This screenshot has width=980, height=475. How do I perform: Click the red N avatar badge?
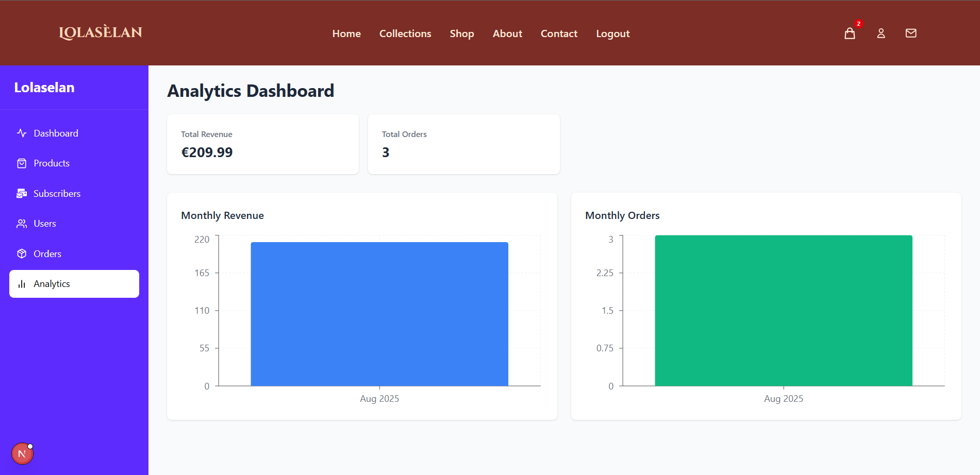(22, 454)
